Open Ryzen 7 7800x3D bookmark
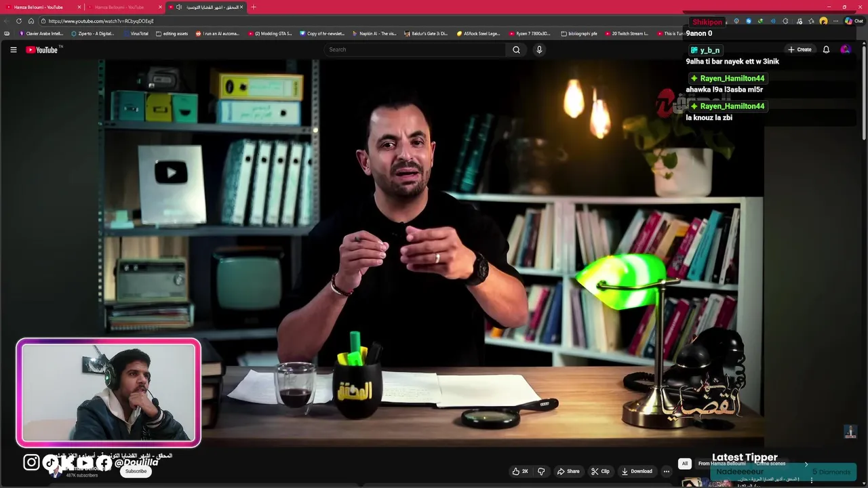868x488 pixels. [530, 33]
